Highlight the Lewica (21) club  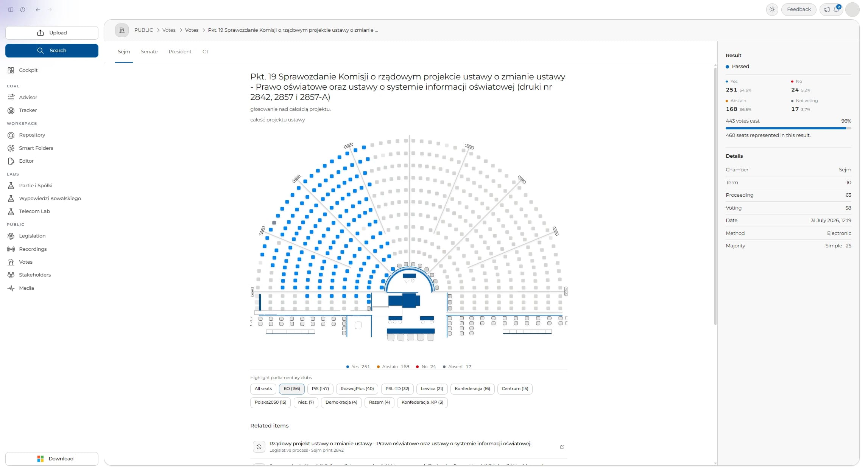(432, 389)
